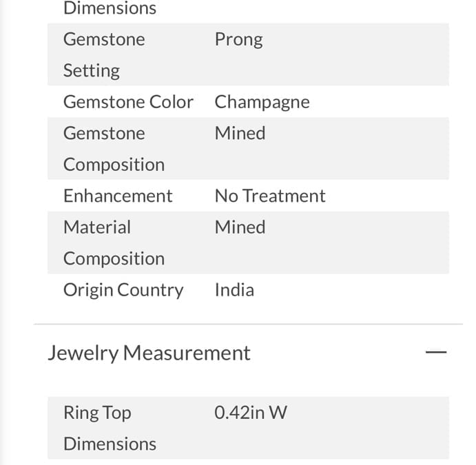The image size is (476, 465).
Task: Select Mined value for Gemstone Composition
Action: (240, 133)
